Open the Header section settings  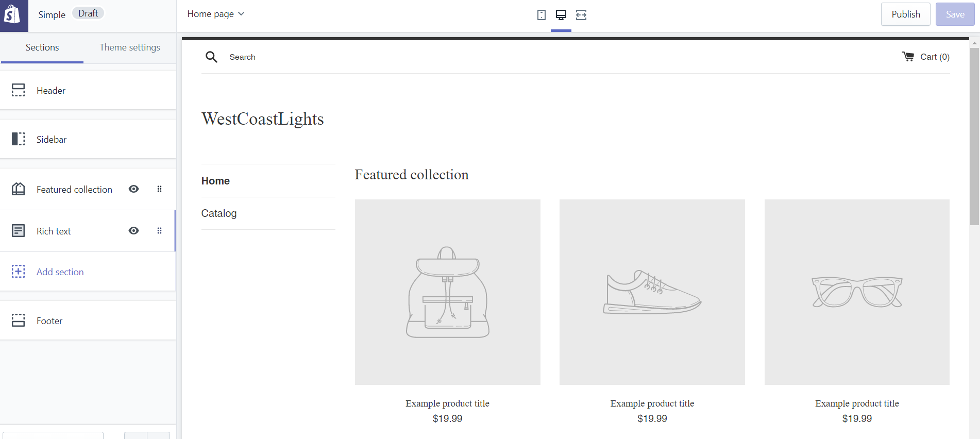51,91
